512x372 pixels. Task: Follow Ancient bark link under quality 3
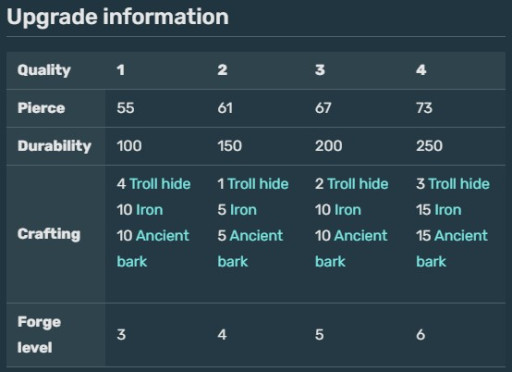pyautogui.click(x=351, y=248)
